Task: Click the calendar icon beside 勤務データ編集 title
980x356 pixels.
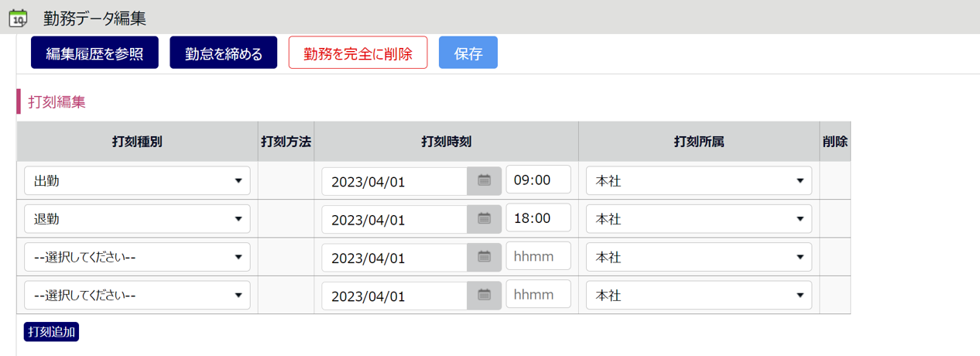Action: (18, 18)
